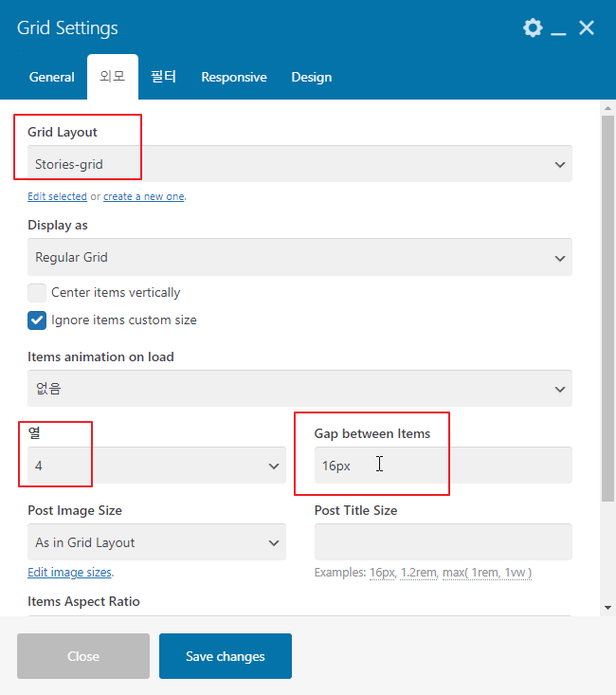Open Post Image Size dropdown
This screenshot has width=616, height=695.
click(x=156, y=542)
